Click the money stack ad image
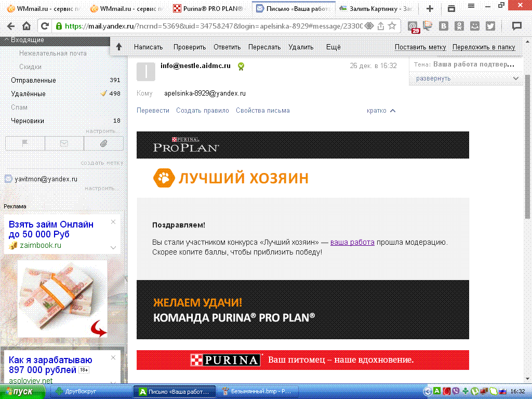Image resolution: width=532 pixels, height=399 pixels. (62, 299)
